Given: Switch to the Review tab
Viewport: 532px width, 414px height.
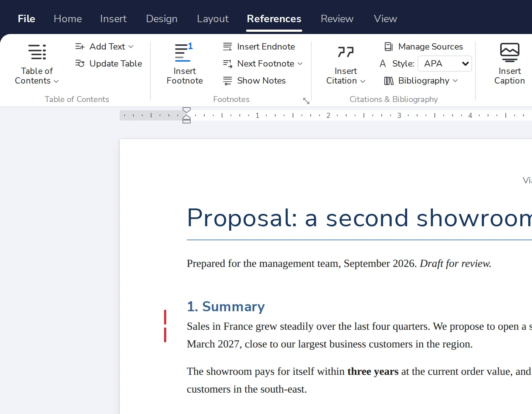Looking at the screenshot, I should pyautogui.click(x=337, y=18).
